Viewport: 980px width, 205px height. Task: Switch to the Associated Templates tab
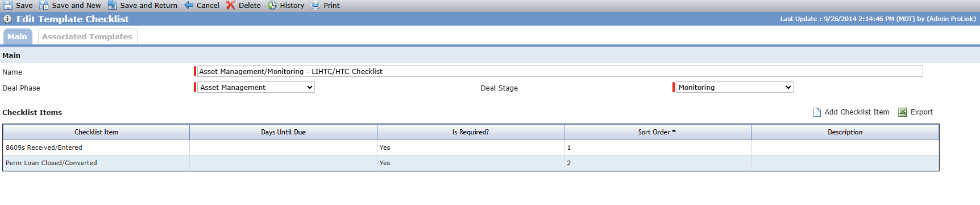click(87, 36)
